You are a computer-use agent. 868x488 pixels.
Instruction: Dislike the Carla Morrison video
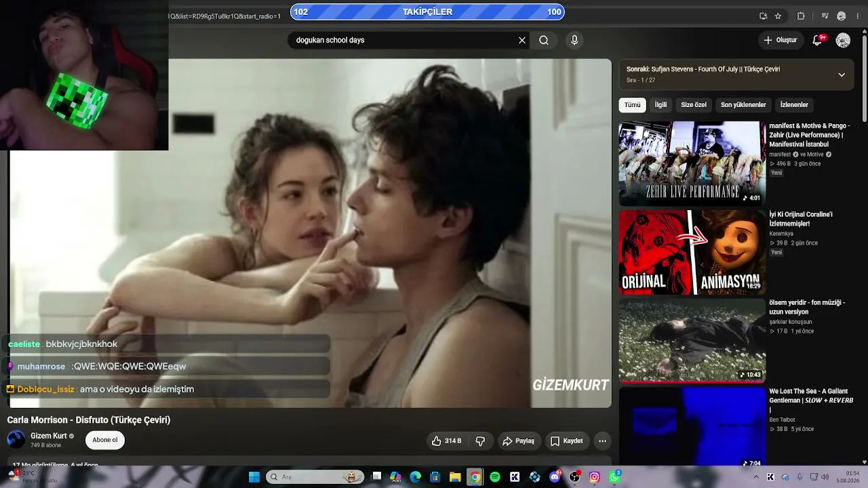[480, 441]
